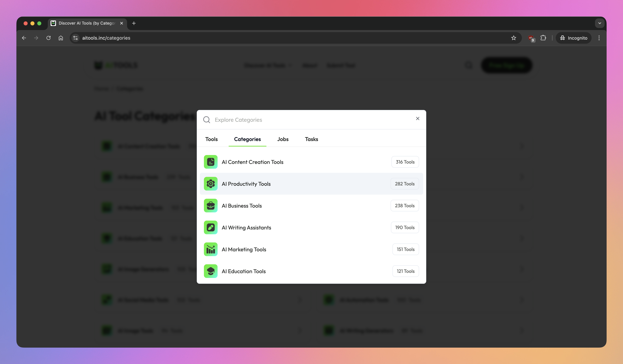
Task: Switch to the Tools tab
Action: click(211, 139)
